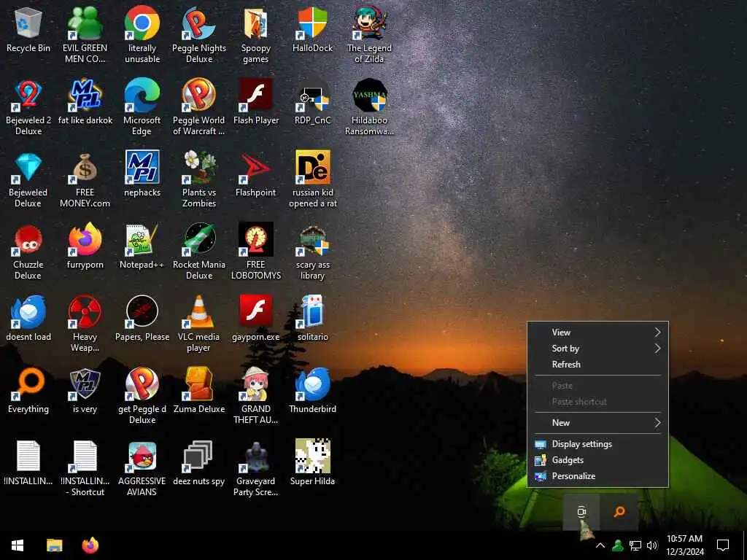The image size is (747, 560).
Task: Open the Recycle Bin desktop icon
Action: (28, 29)
